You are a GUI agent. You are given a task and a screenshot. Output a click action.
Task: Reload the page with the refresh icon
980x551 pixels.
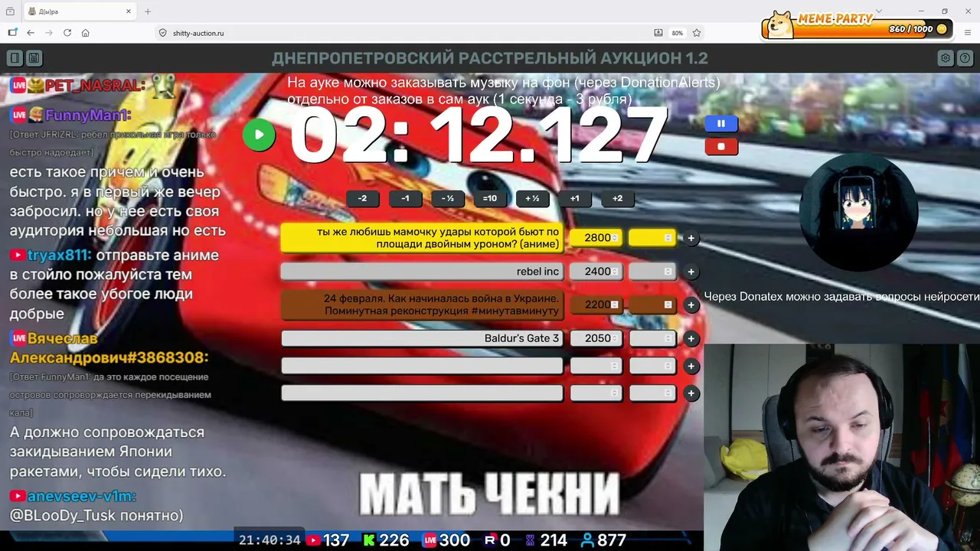(67, 33)
